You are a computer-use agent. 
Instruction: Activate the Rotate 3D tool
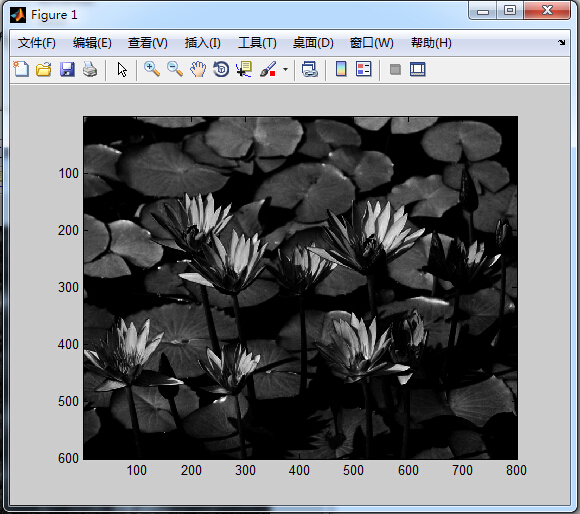click(x=221, y=69)
